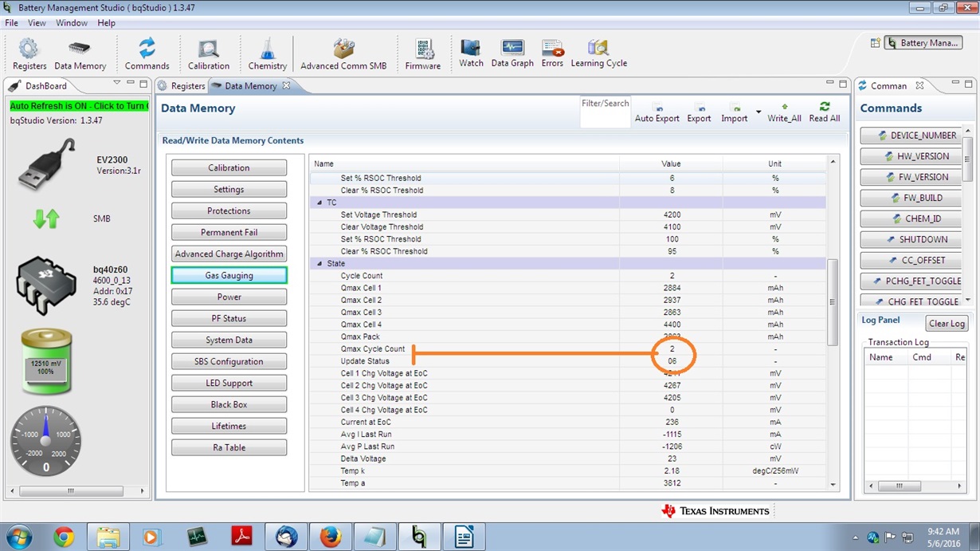This screenshot has height=551, width=980.
Task: Open the Watch tool
Action: pyautogui.click(x=471, y=53)
